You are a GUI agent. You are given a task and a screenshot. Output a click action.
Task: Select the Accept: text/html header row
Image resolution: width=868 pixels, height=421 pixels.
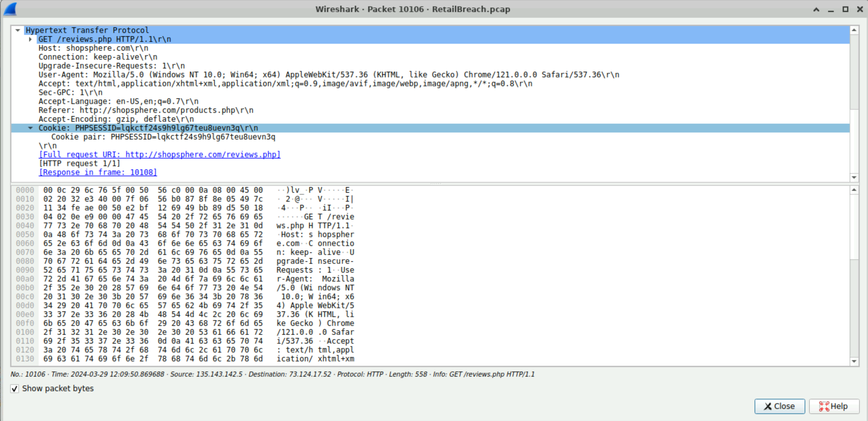(x=286, y=83)
